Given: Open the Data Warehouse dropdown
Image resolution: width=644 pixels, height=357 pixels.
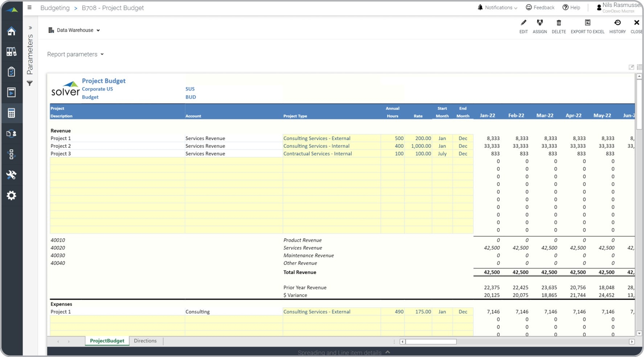Looking at the screenshot, I should [74, 30].
